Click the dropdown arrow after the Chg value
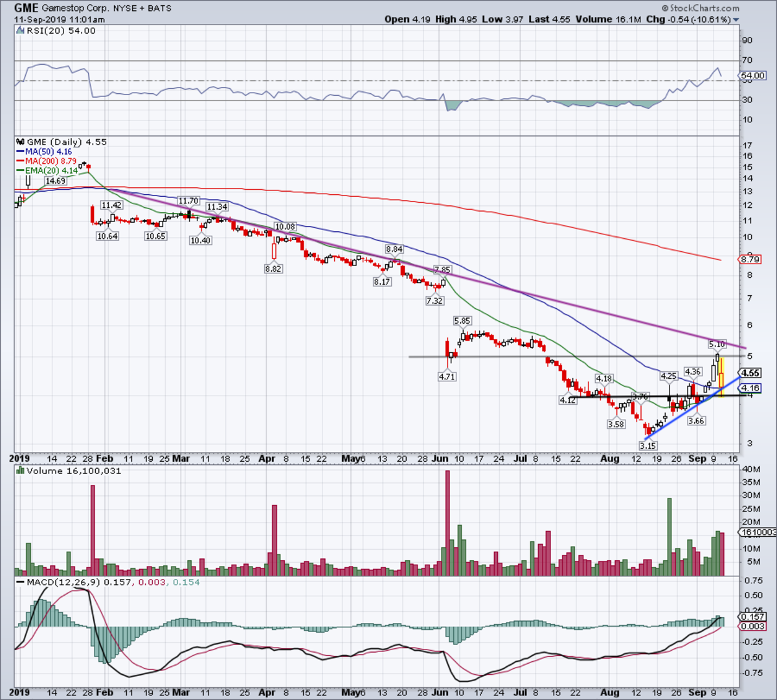Image resolution: width=777 pixels, height=700 pixels. pyautogui.click(x=736, y=20)
